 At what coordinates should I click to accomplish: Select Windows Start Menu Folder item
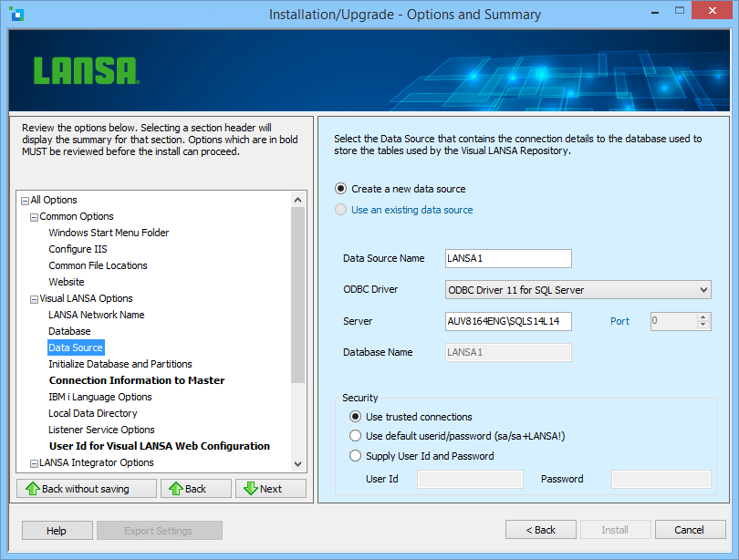[109, 233]
